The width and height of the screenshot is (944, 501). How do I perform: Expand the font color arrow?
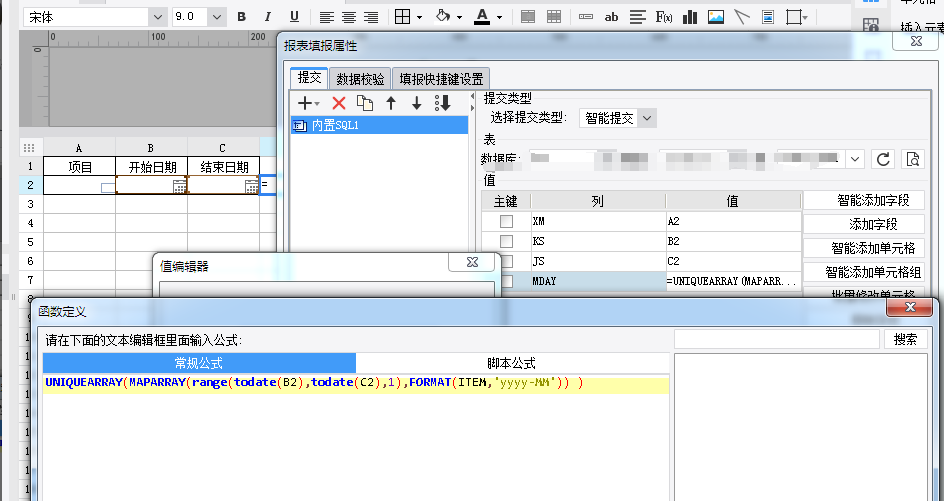[499, 17]
